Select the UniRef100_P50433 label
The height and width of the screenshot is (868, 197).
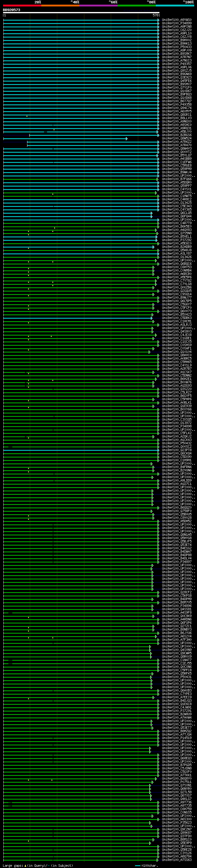click(x=177, y=47)
